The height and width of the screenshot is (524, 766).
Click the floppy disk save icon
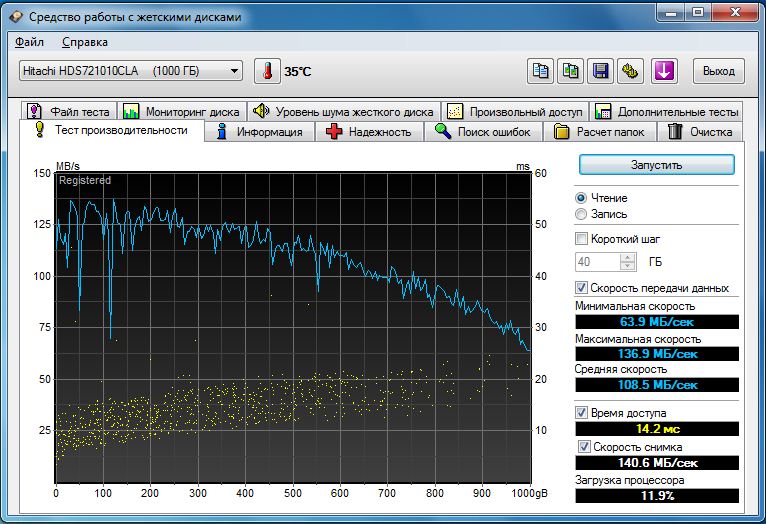coord(601,71)
